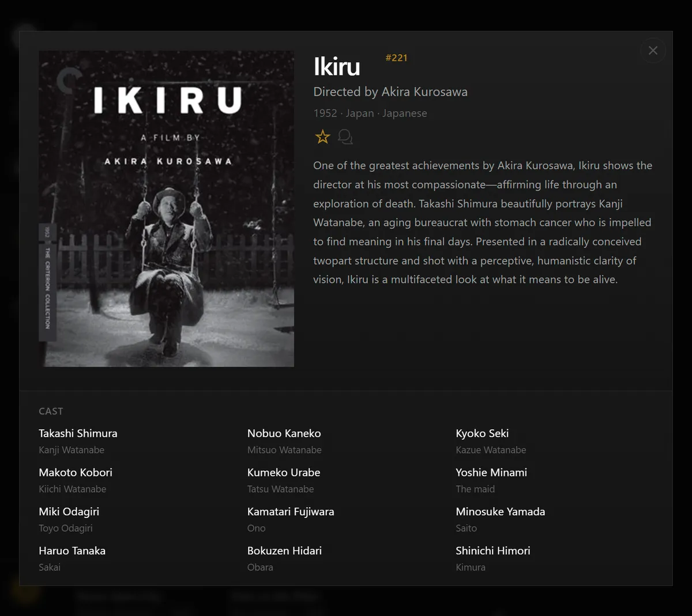Select Miki Odagiri in the cast list
This screenshot has width=692, height=616.
click(x=69, y=511)
